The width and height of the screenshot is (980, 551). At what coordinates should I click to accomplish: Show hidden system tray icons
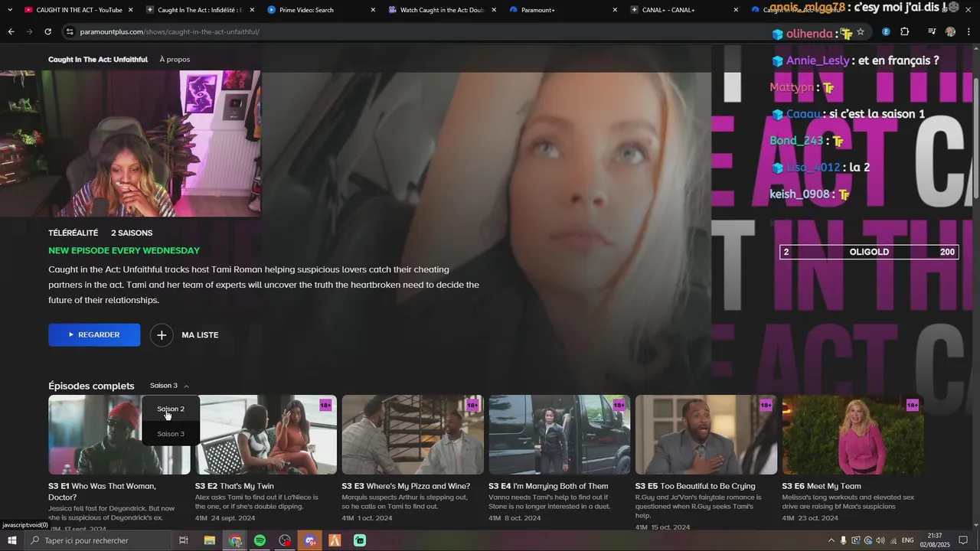[x=831, y=540]
